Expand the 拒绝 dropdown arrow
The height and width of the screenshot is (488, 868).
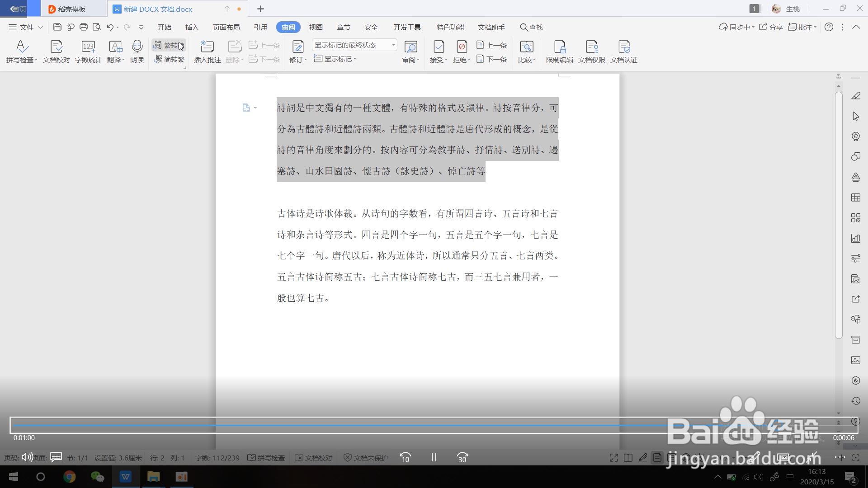pyautogui.click(x=469, y=60)
